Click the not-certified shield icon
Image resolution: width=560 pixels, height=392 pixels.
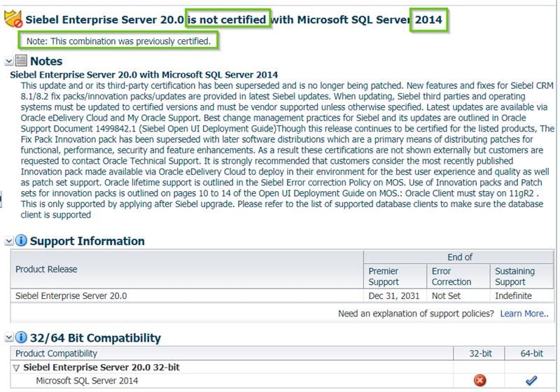pos(13,19)
